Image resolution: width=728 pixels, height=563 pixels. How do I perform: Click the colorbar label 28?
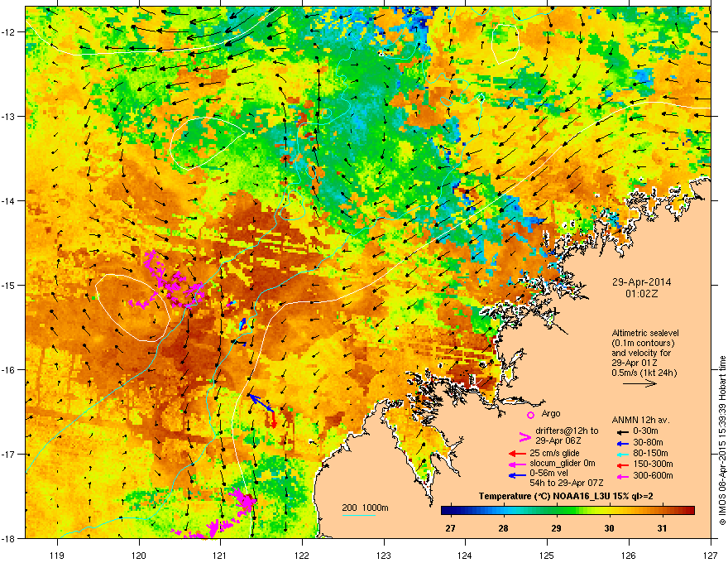pyautogui.click(x=503, y=528)
